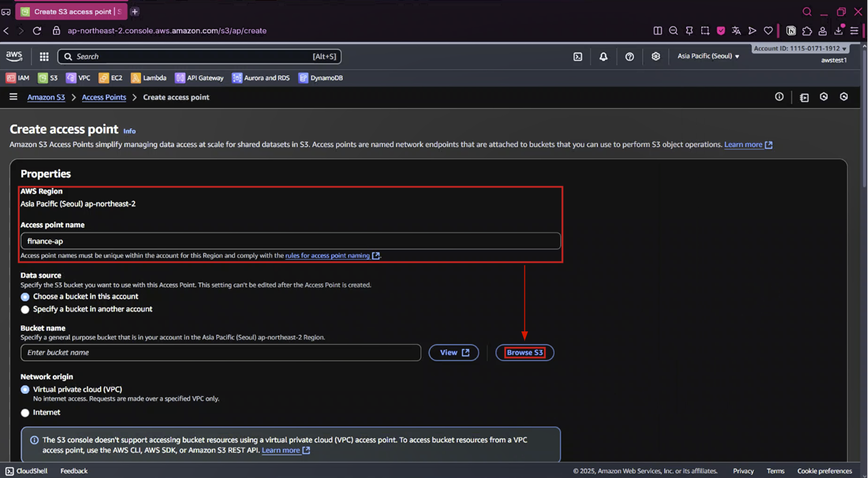Select Choose a bucket in this account
The image size is (868, 478).
click(25, 297)
